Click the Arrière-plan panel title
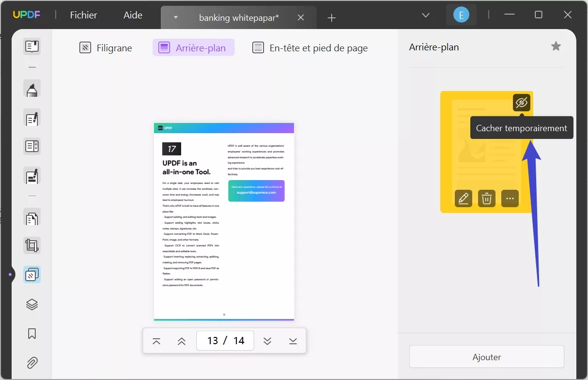The width and height of the screenshot is (588, 380). [434, 47]
